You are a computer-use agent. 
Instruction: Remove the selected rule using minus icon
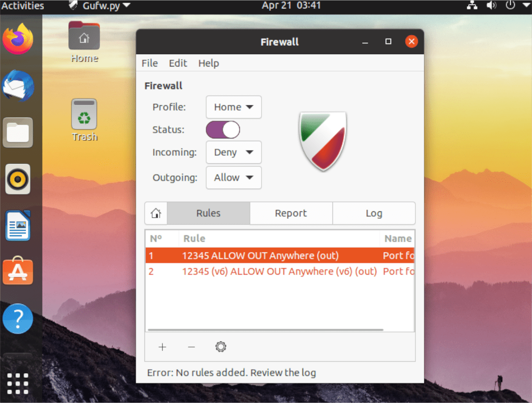click(192, 347)
